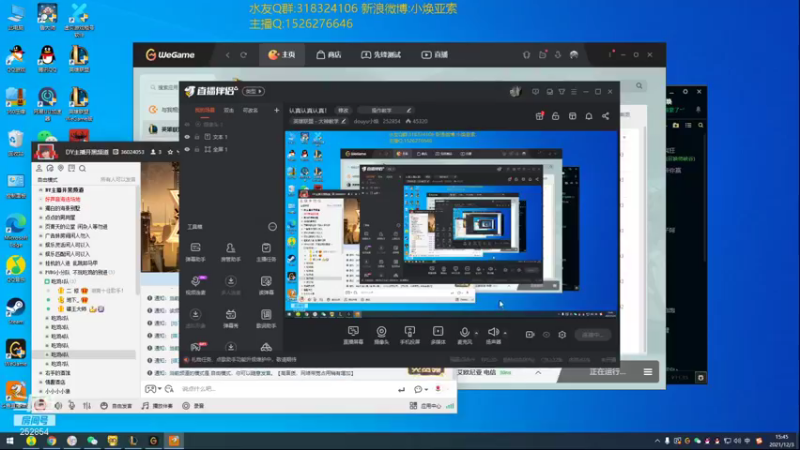Add a 摄像头 camera source
This screenshot has height=450, width=800.
[x=381, y=335]
